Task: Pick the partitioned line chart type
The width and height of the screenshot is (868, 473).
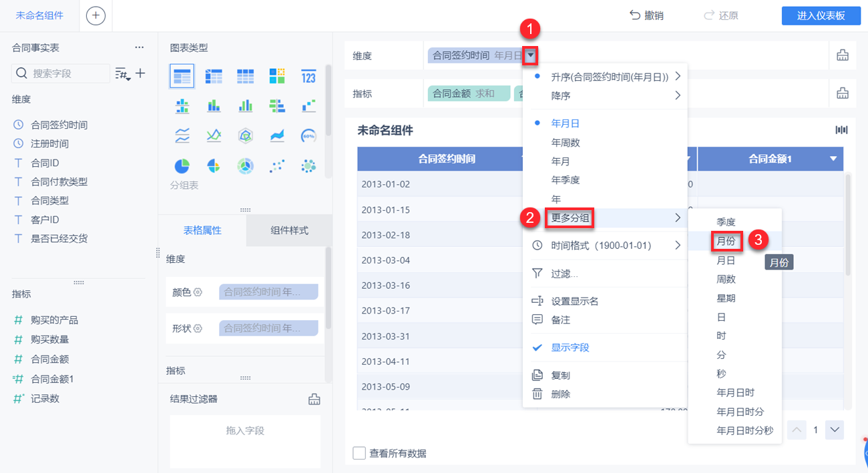Action: pyautogui.click(x=182, y=135)
